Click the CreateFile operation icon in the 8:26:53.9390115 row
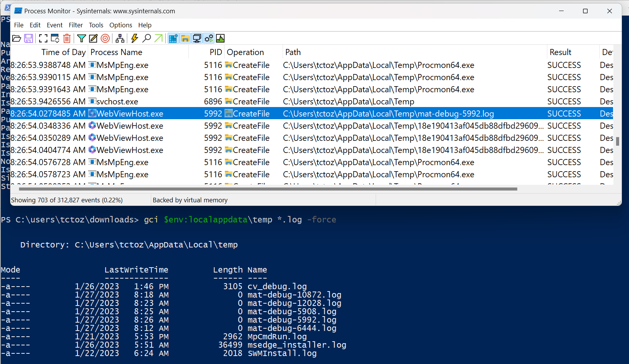The image size is (629, 364). pyautogui.click(x=228, y=77)
